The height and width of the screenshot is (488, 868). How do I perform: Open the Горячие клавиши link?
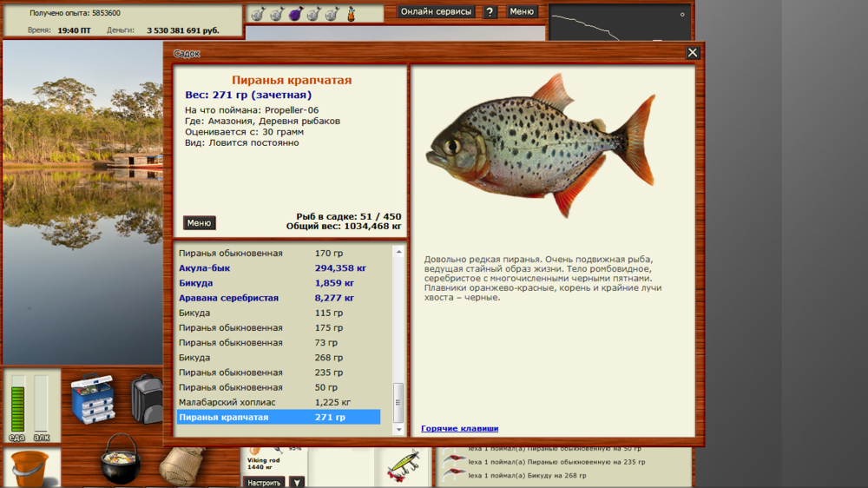point(459,428)
